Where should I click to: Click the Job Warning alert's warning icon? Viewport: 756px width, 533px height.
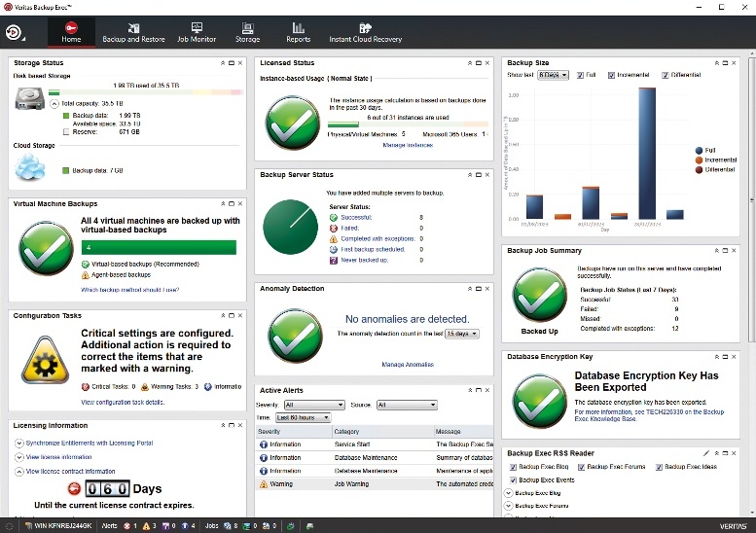coord(264,483)
